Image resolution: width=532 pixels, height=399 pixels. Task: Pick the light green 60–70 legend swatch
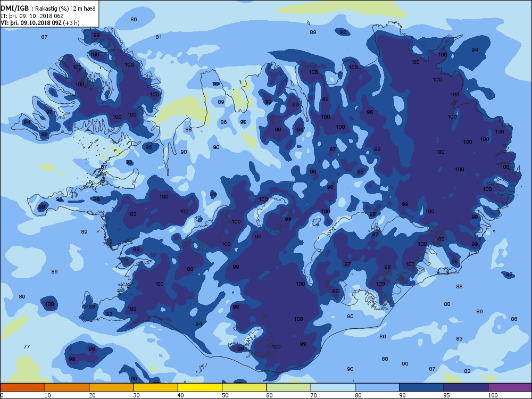tap(289, 387)
